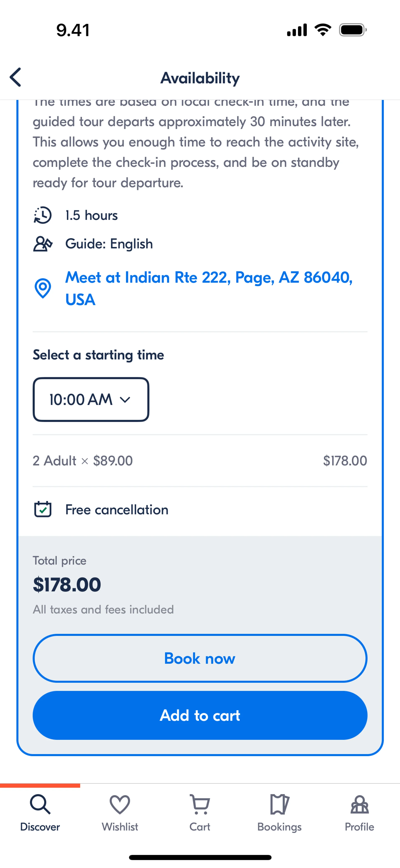Viewport: 400px width, 868px height.
Task: Tap the shopping cart icon
Action: pyautogui.click(x=200, y=804)
